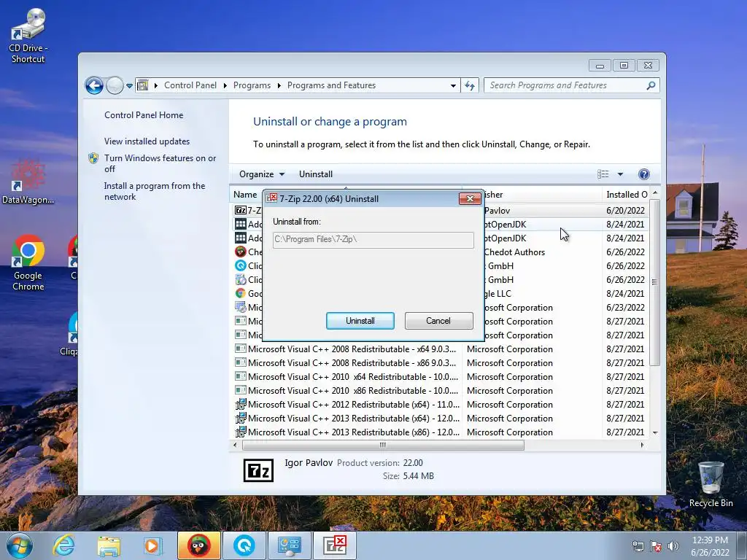
Task: Close the 7-Zip Uninstall dialog
Action: [x=470, y=198]
